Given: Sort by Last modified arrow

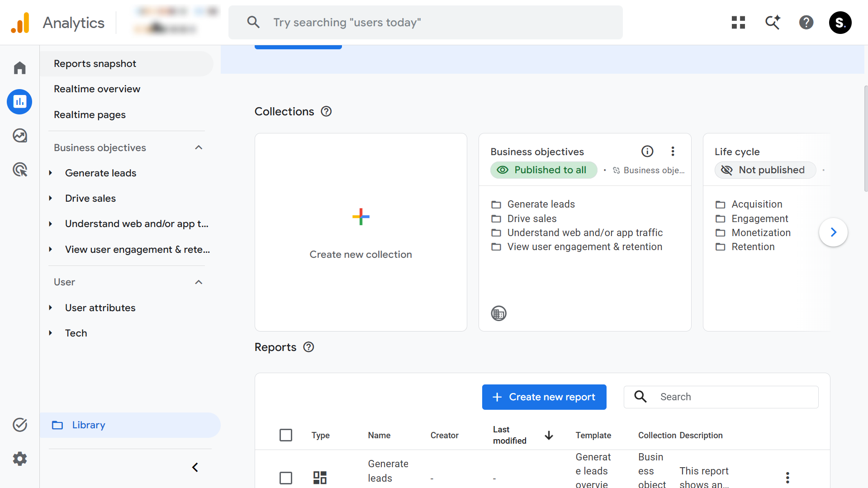Looking at the screenshot, I should point(549,435).
